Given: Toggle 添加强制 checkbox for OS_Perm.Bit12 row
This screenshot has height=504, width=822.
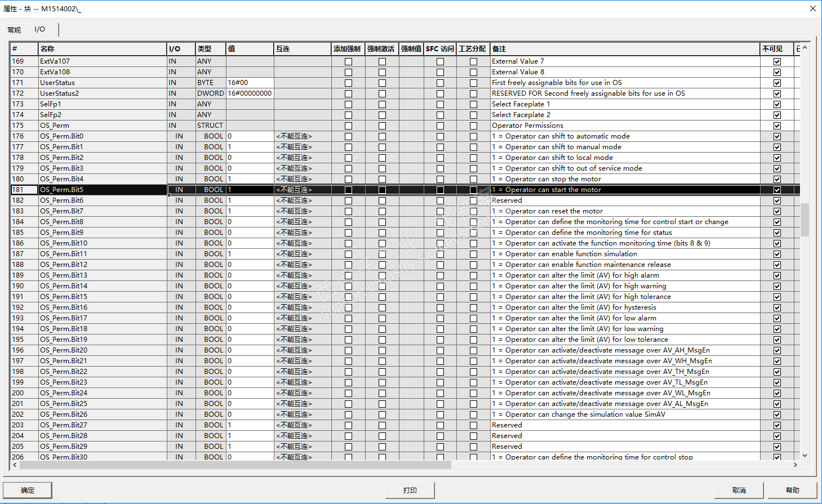Looking at the screenshot, I should pos(348,265).
